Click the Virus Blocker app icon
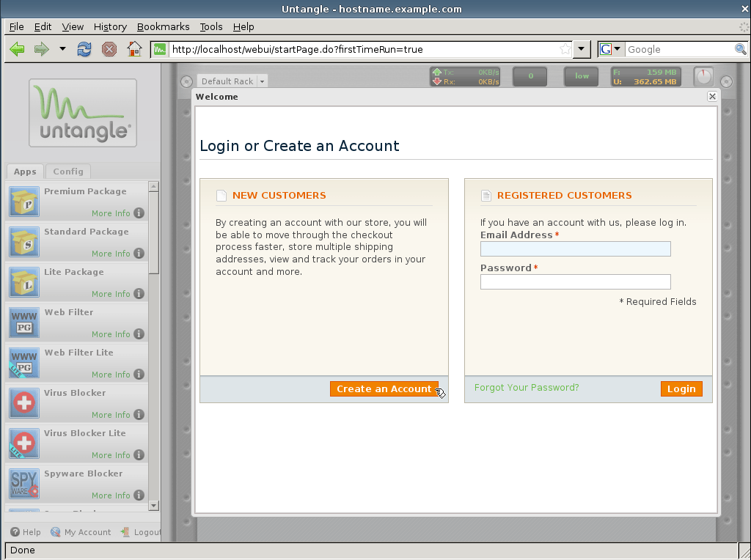The width and height of the screenshot is (751, 560). pos(24,403)
